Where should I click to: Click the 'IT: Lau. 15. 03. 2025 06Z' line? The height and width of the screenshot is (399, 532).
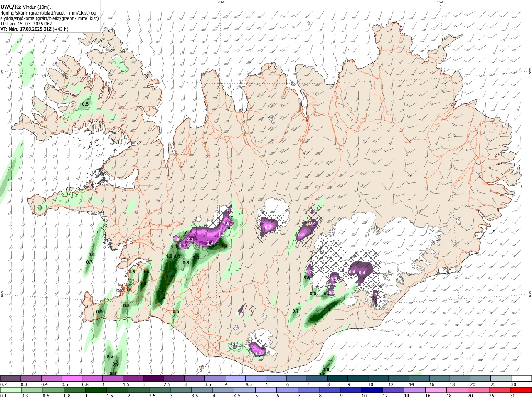[x=26, y=24]
